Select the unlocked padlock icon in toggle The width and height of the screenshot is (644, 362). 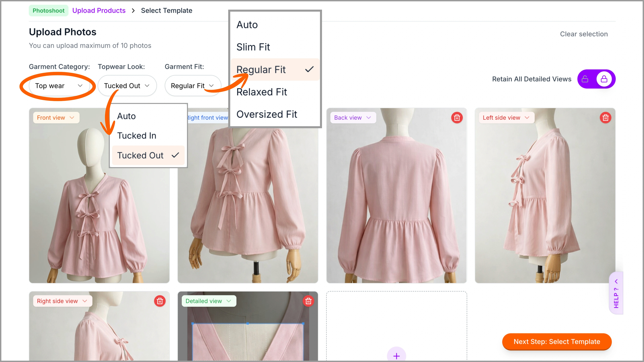[x=585, y=79]
